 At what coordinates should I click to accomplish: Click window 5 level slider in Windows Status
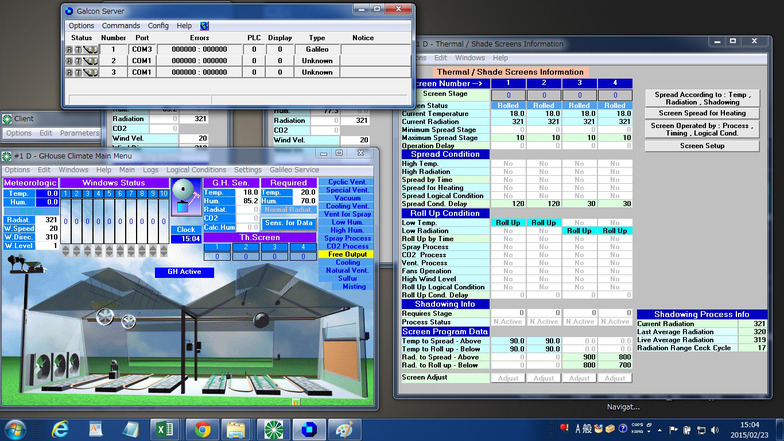(x=112, y=219)
